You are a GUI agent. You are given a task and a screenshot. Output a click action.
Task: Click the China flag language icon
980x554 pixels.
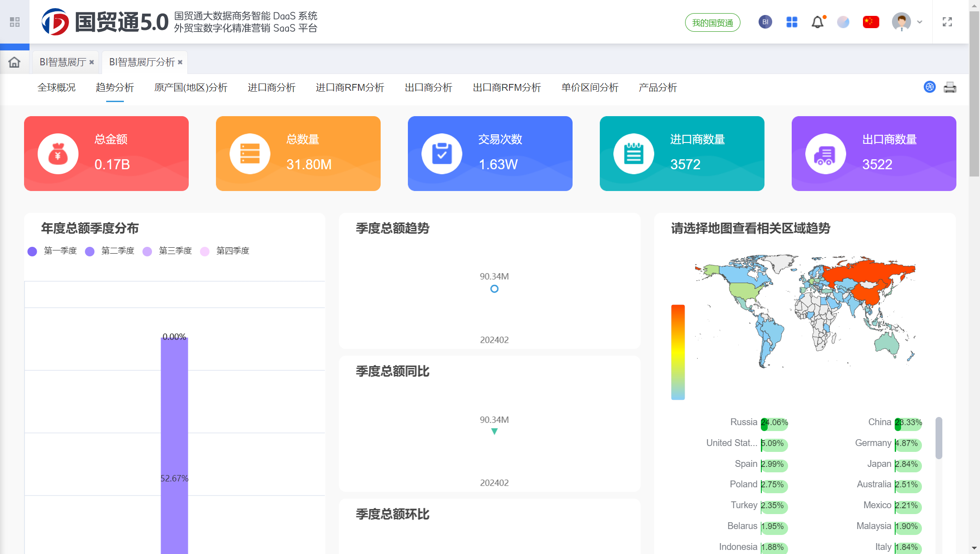[x=871, y=22]
